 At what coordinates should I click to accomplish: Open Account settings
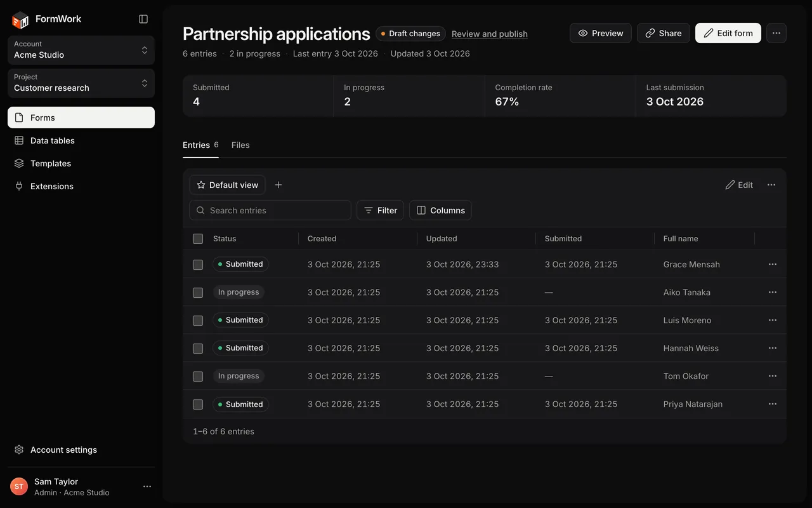coord(81,450)
